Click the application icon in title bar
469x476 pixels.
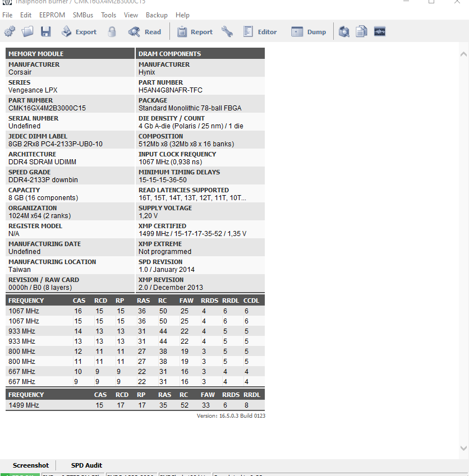pyautogui.click(x=7, y=2)
